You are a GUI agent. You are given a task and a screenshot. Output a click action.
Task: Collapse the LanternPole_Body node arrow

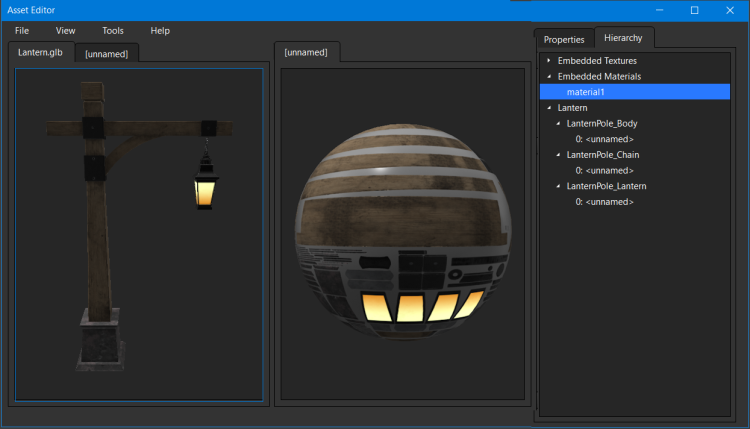pyautogui.click(x=558, y=123)
